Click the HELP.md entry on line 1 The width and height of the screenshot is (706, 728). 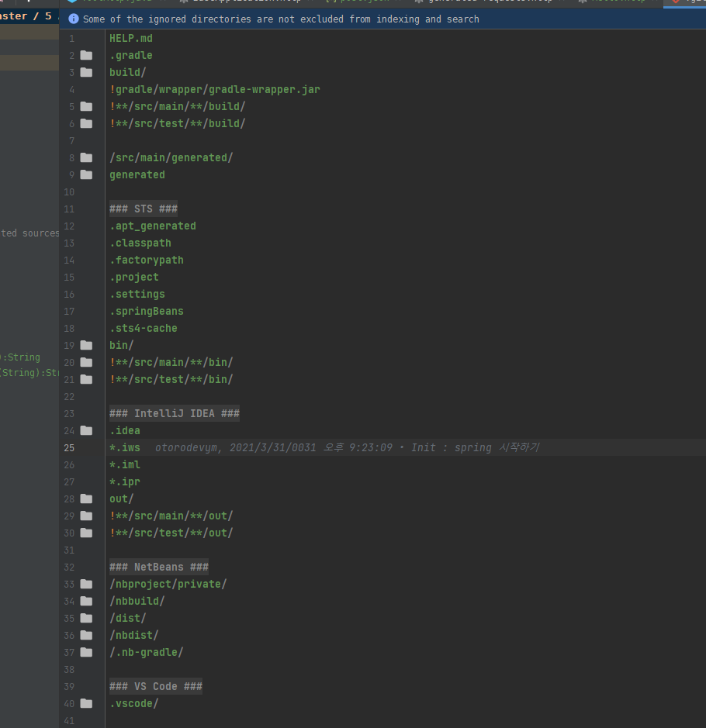131,39
